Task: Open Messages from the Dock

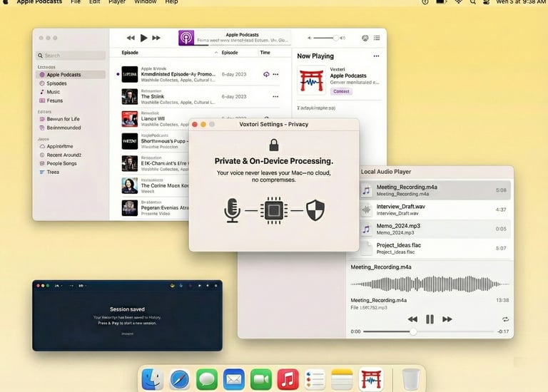Action: [x=207, y=379]
